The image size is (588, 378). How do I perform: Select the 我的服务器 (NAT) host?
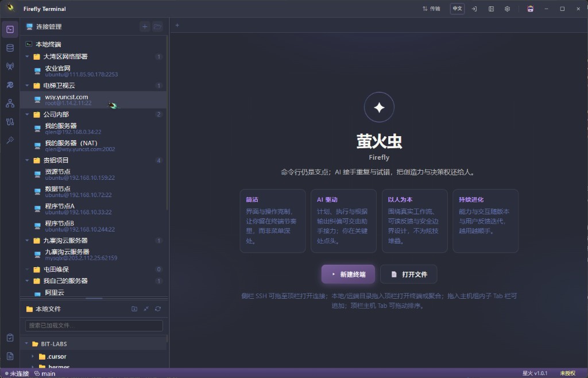(x=94, y=146)
